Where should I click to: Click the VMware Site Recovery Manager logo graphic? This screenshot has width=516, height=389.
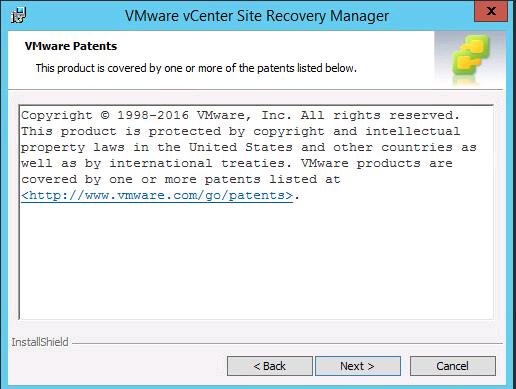(x=471, y=57)
